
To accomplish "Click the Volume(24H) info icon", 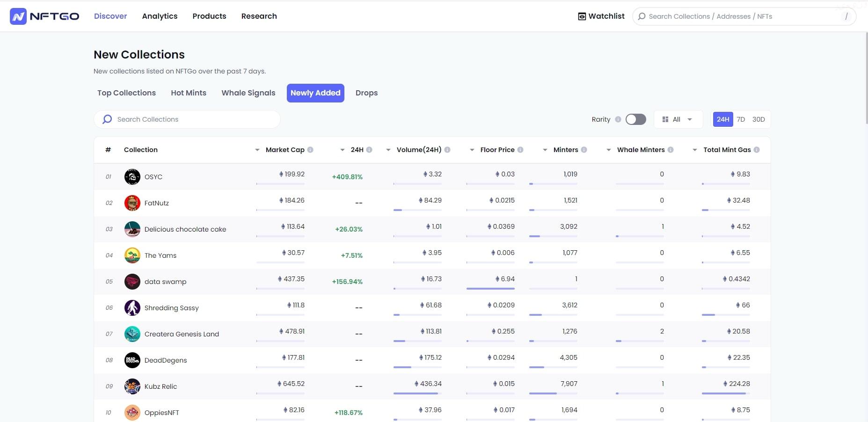I will [x=447, y=150].
